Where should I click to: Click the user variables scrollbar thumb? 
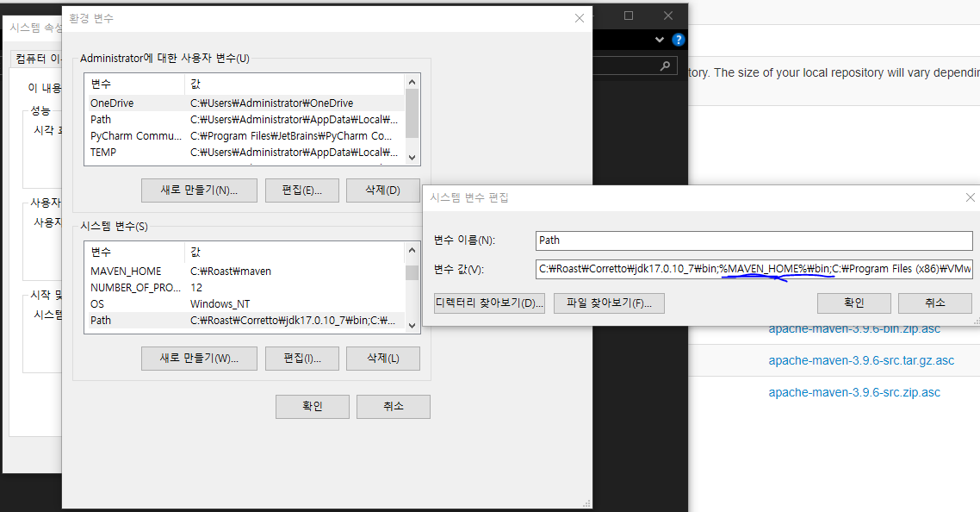click(x=412, y=113)
